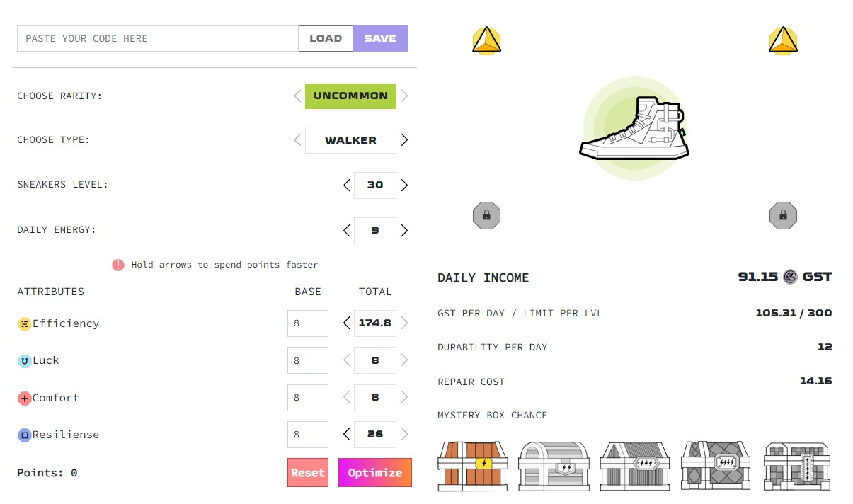Switch to next type after Walker
Image resolution: width=853 pixels, height=504 pixels.
404,140
